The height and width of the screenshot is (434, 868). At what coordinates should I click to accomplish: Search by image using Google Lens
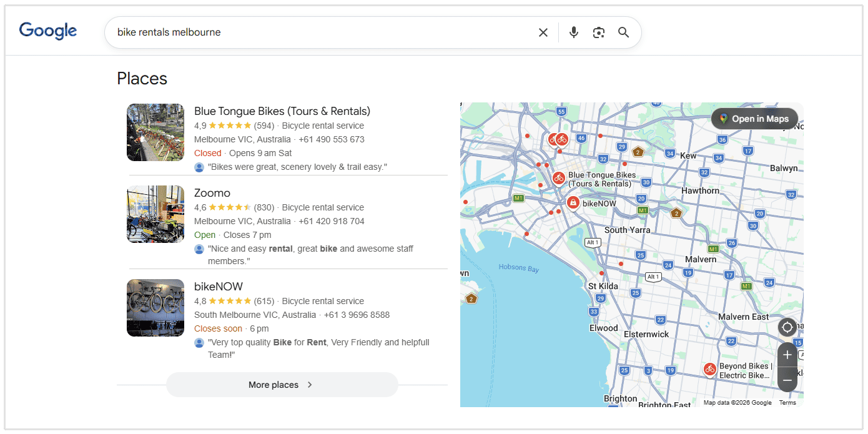coord(599,32)
